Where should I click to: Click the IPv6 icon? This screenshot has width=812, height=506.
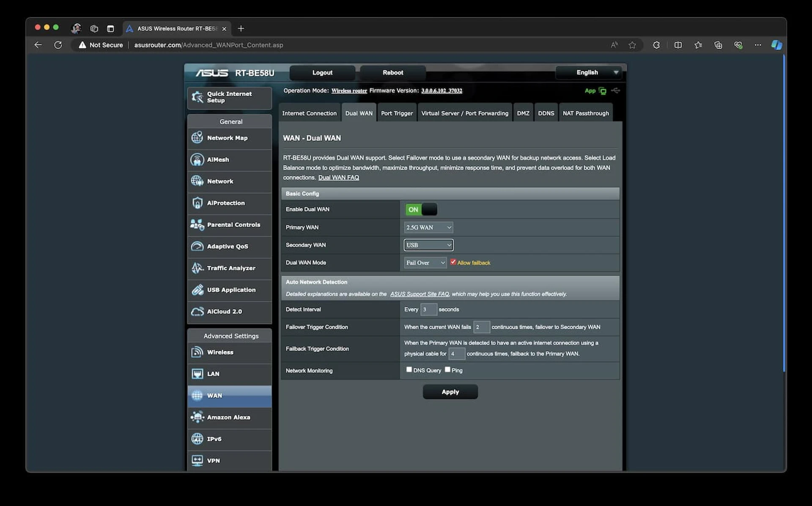[197, 439]
